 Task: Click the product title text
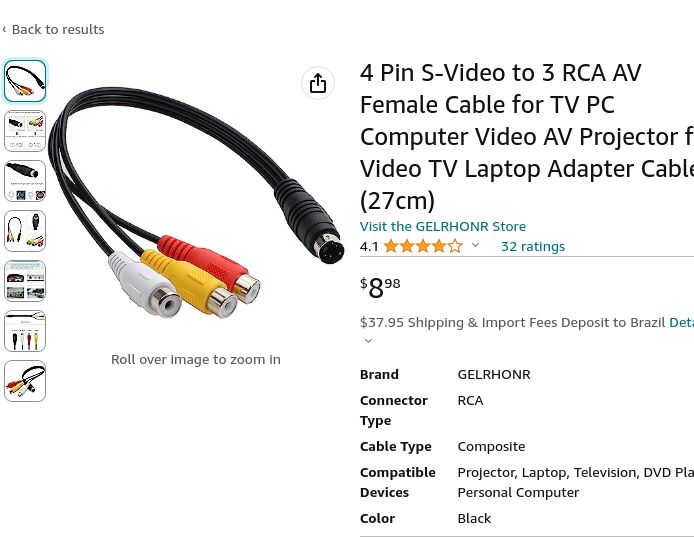point(527,137)
